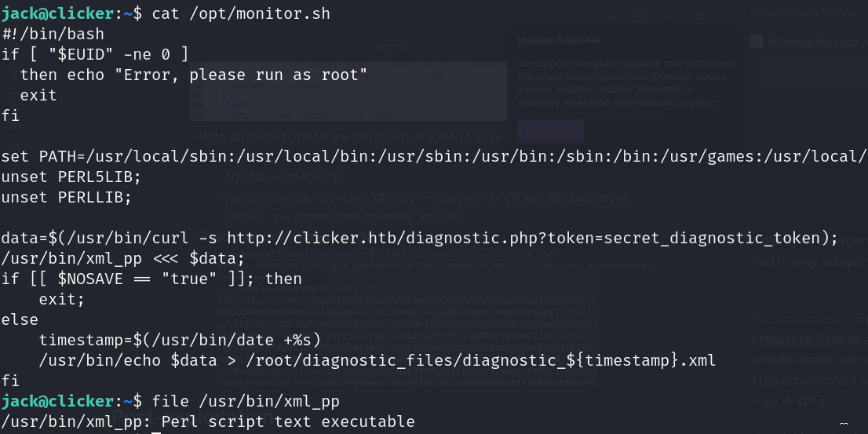The image size is (868, 434).
Task: Click the Mozilla Firefox window title
Action: tap(808, 13)
